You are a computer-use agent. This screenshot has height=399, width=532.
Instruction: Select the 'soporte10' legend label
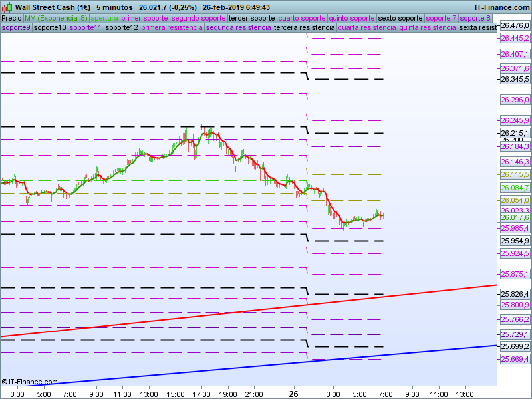(50, 27)
